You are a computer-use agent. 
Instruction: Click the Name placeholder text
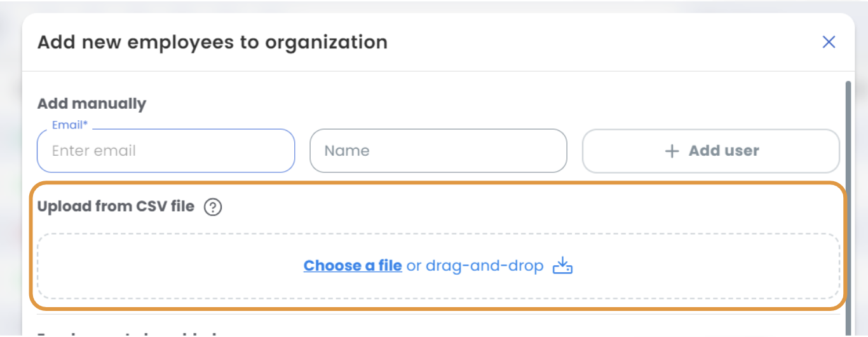347,151
